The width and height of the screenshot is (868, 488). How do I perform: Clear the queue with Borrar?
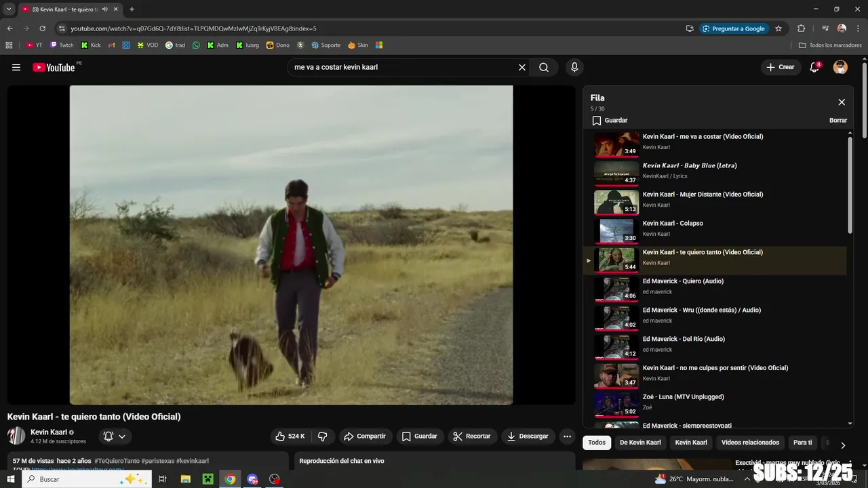[838, 121]
